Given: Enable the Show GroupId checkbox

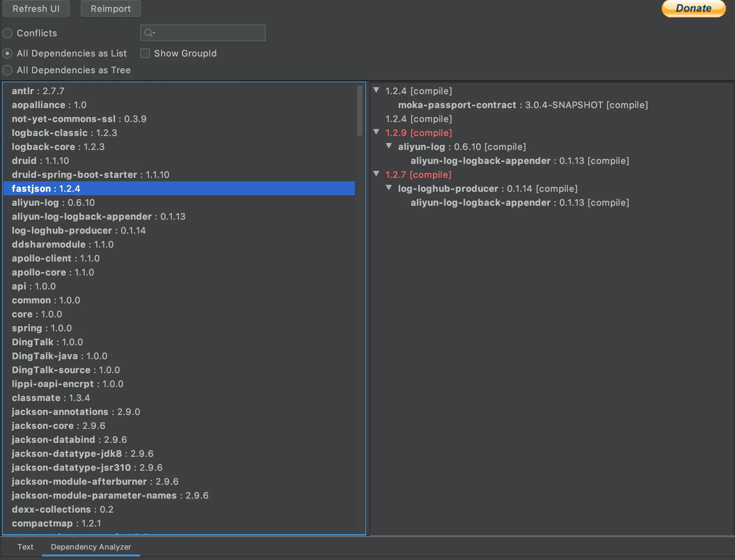Looking at the screenshot, I should (x=145, y=53).
